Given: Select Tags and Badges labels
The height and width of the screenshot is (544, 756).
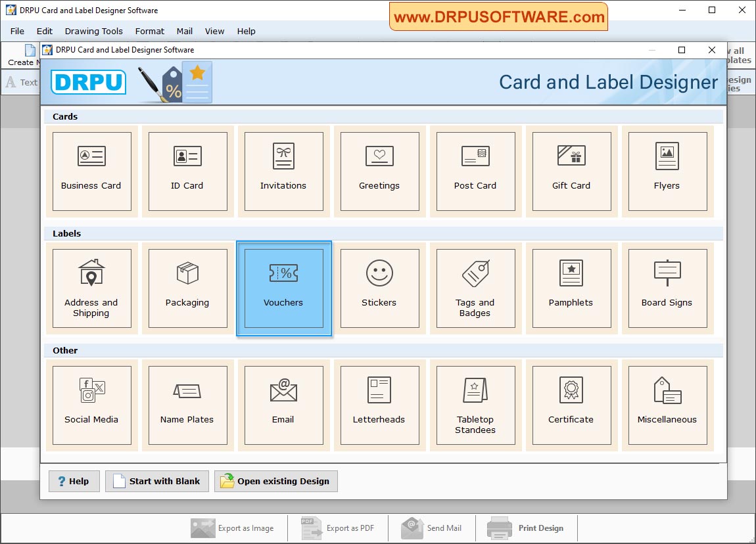Looking at the screenshot, I should tap(475, 288).
